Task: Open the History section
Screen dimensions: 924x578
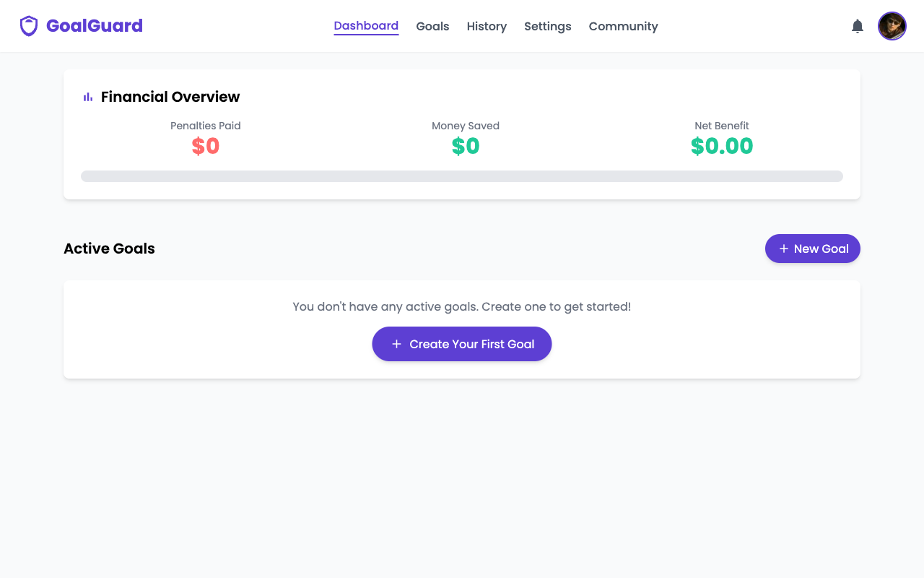Action: (487, 26)
